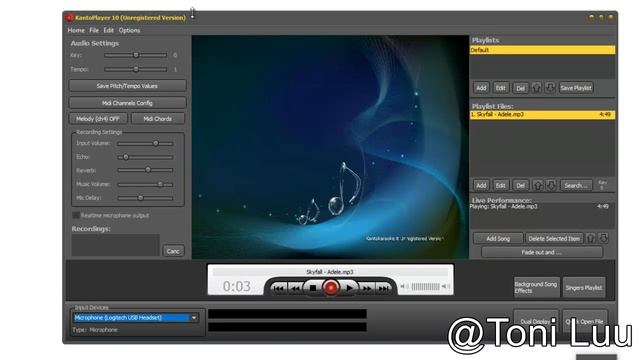The height and width of the screenshot is (360, 640).
Task: Adjust the Reverb slider
Action: 145,170
